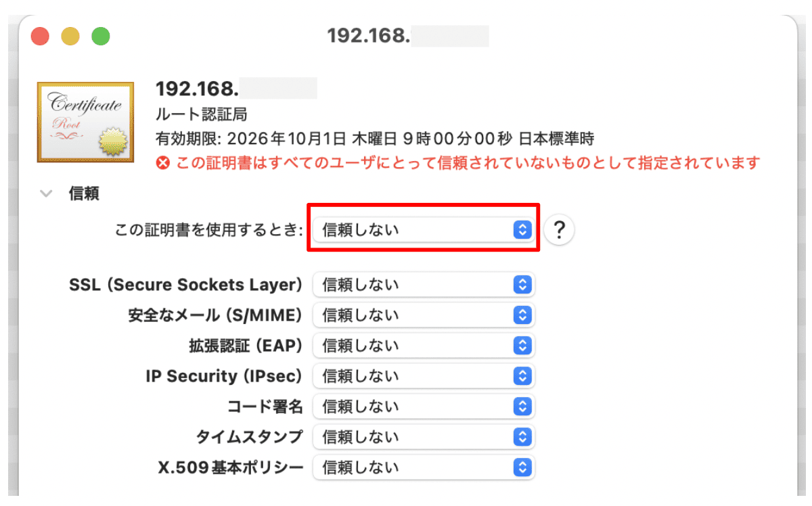This screenshot has height=506, width=812.
Task: Click the Certificate Root icon image
Action: click(x=83, y=122)
